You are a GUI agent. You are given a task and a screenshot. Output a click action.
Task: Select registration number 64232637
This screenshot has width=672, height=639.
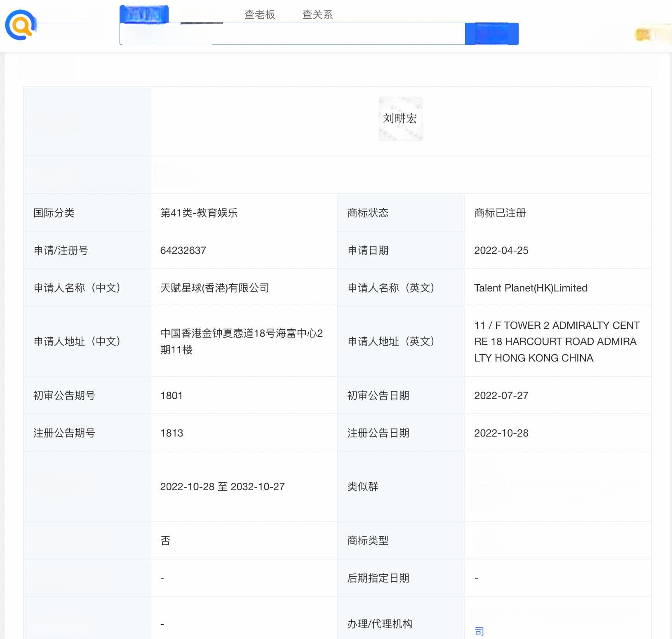pyautogui.click(x=183, y=250)
